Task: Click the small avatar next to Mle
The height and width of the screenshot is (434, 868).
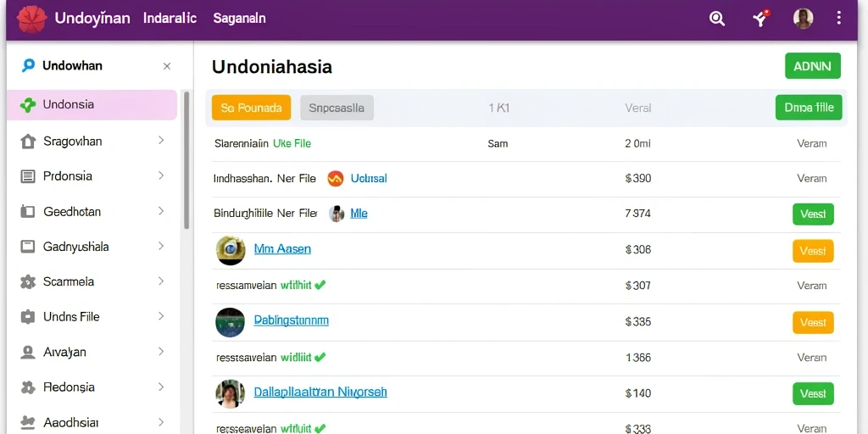Action: [337, 214]
